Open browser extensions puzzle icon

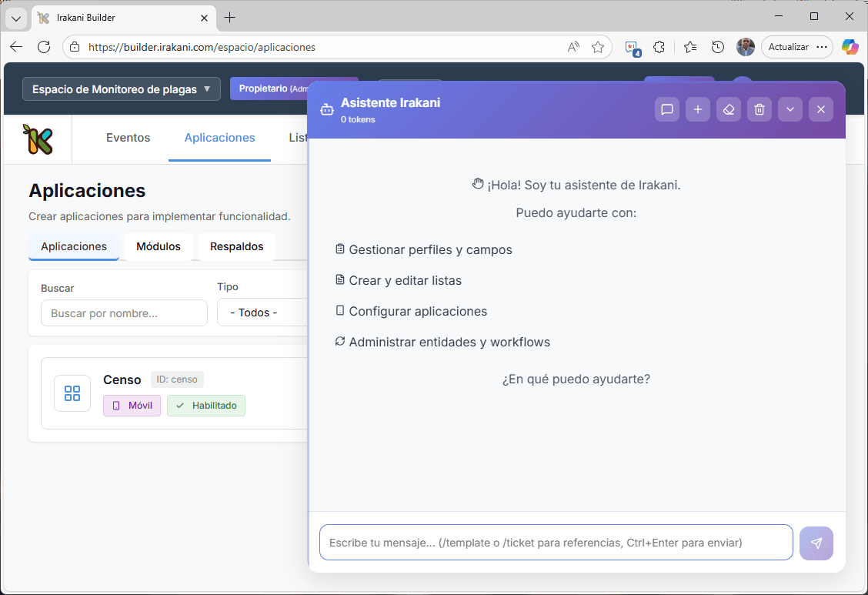(x=659, y=47)
